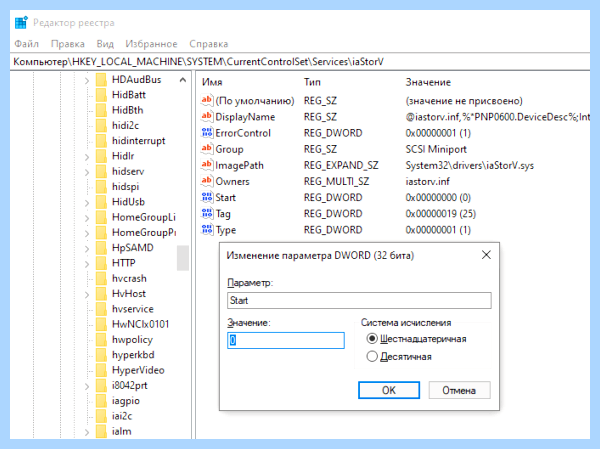Close the DWORD edit dialog with X
This screenshot has width=600, height=449.
[486, 255]
